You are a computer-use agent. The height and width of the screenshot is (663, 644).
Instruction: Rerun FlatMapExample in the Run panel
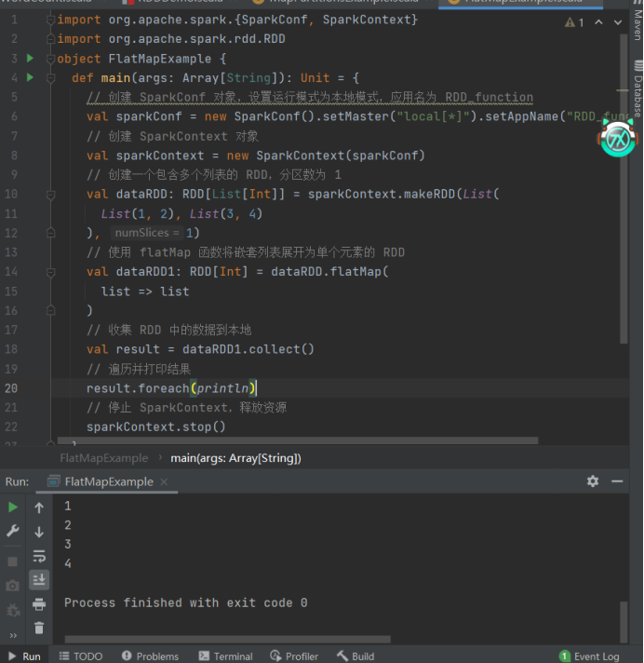[x=13, y=507]
